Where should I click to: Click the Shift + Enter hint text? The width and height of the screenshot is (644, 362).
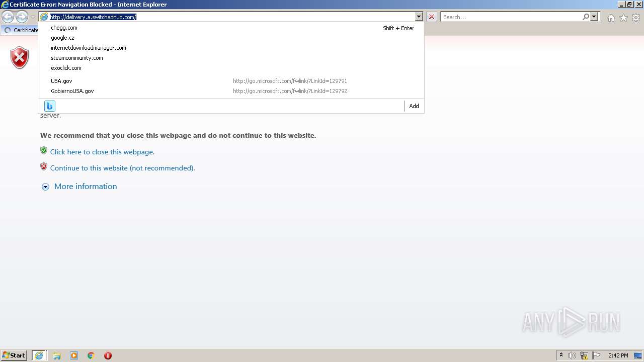point(398,28)
